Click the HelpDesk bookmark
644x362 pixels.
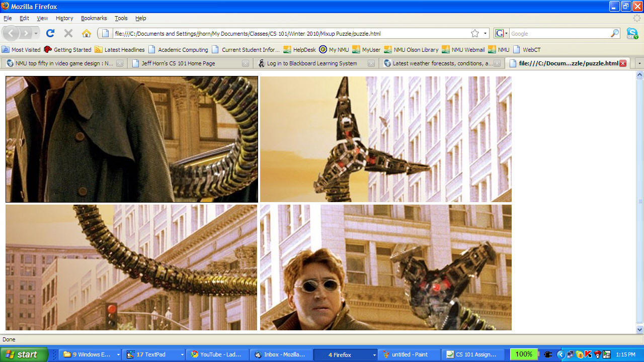(300, 50)
